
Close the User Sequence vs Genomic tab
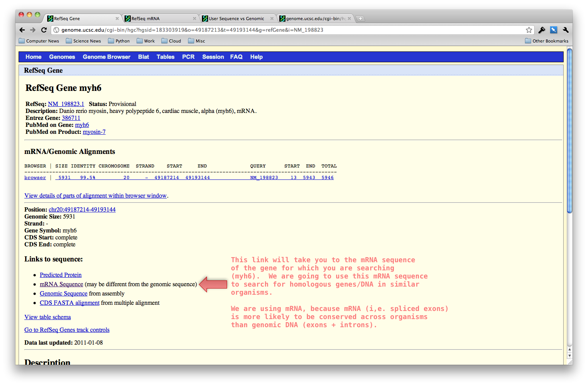[x=272, y=19]
